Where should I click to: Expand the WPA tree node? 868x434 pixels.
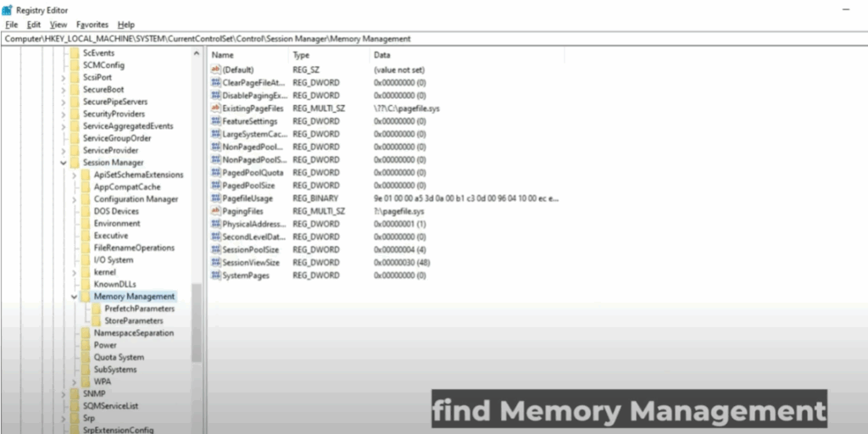pos(75,382)
